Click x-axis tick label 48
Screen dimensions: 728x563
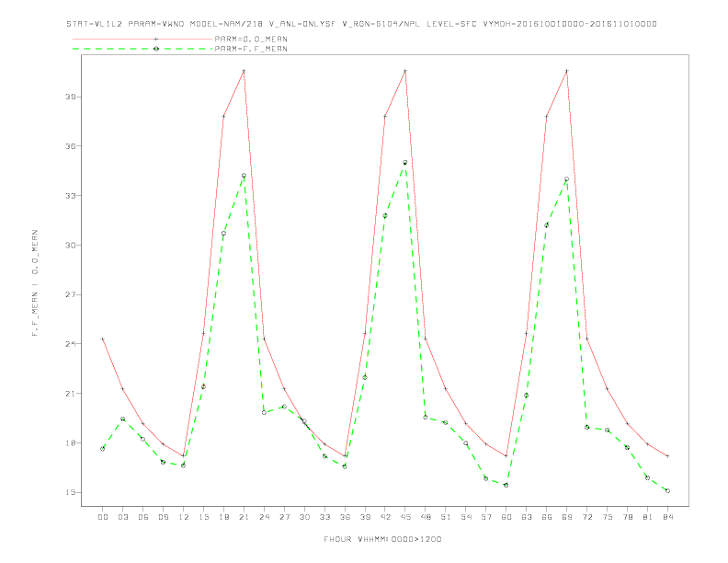point(426,517)
